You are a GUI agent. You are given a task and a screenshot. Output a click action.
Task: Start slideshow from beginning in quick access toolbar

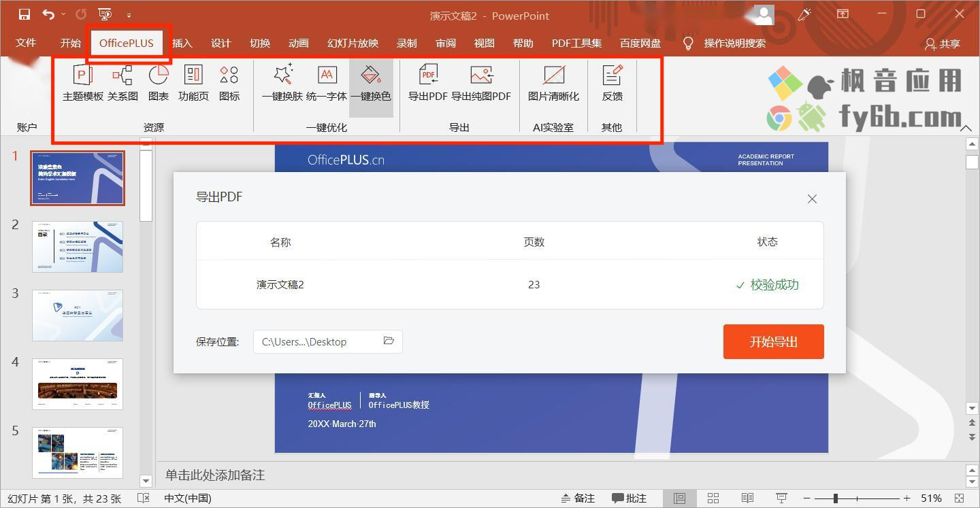point(105,14)
